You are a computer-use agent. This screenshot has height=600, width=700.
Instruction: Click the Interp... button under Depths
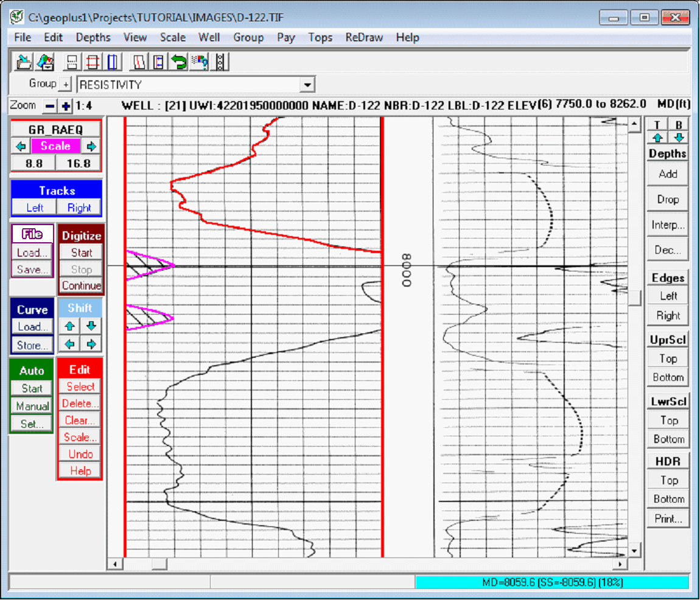point(668,225)
